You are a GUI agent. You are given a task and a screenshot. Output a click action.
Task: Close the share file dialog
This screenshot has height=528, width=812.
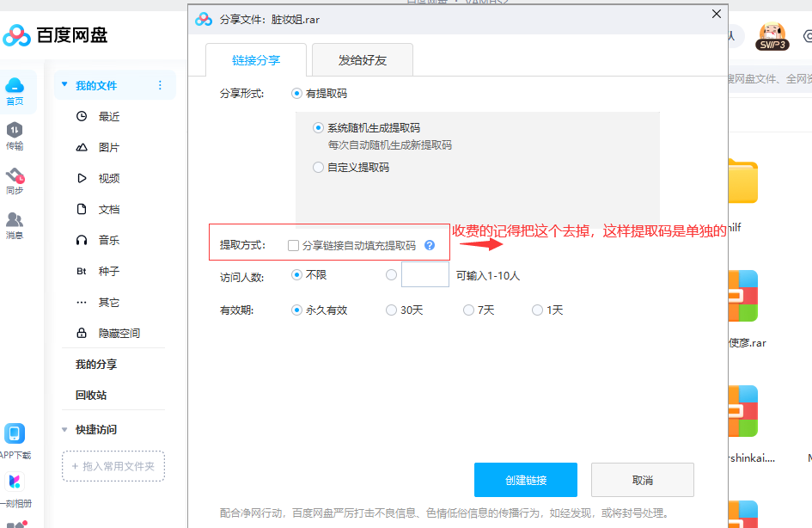716,14
